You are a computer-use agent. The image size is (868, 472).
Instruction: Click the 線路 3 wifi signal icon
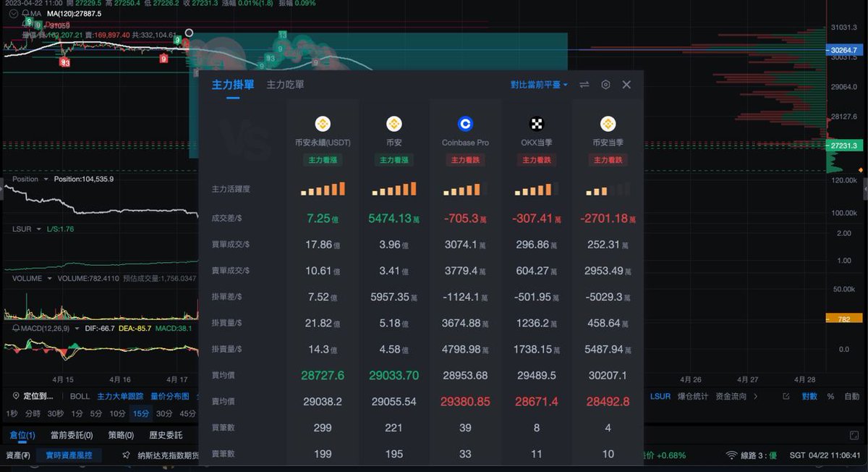pos(731,455)
